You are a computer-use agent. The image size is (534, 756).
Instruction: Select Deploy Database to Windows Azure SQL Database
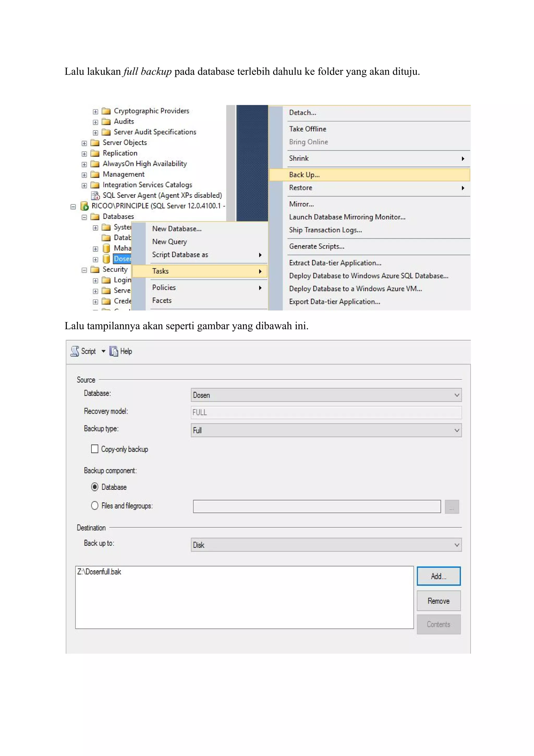coord(369,276)
